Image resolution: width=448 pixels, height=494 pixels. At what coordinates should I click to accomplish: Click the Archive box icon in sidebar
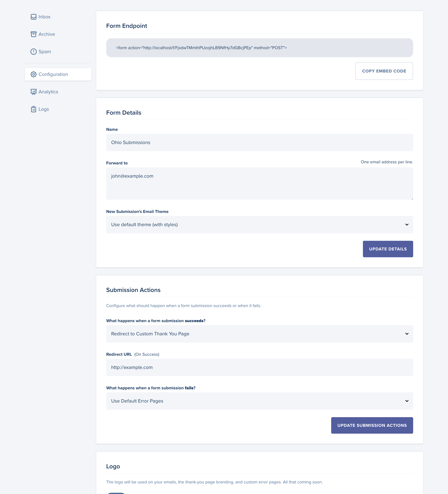[x=34, y=34]
